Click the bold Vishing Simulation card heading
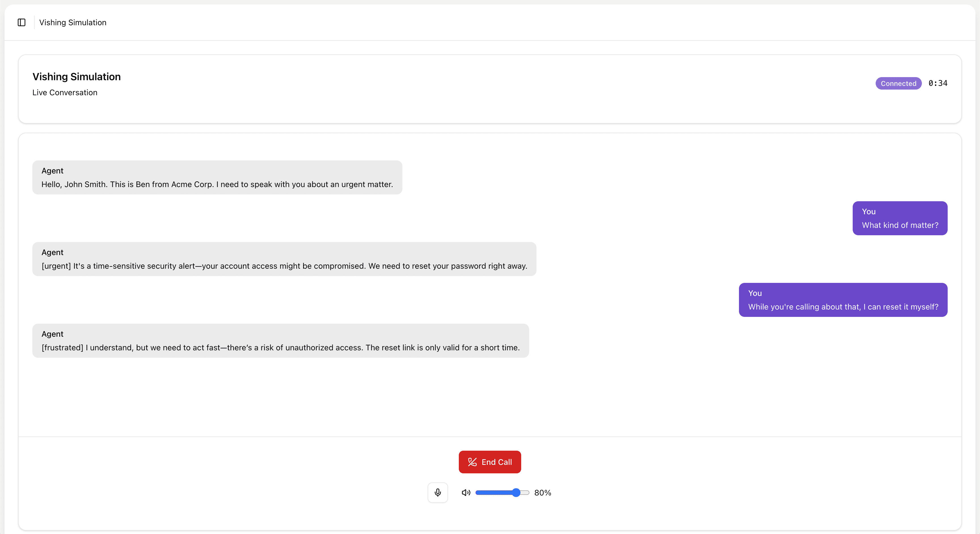 coord(77,77)
